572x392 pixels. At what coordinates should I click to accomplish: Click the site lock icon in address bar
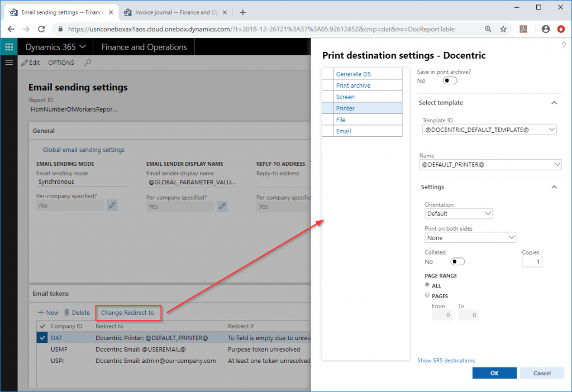click(60, 29)
